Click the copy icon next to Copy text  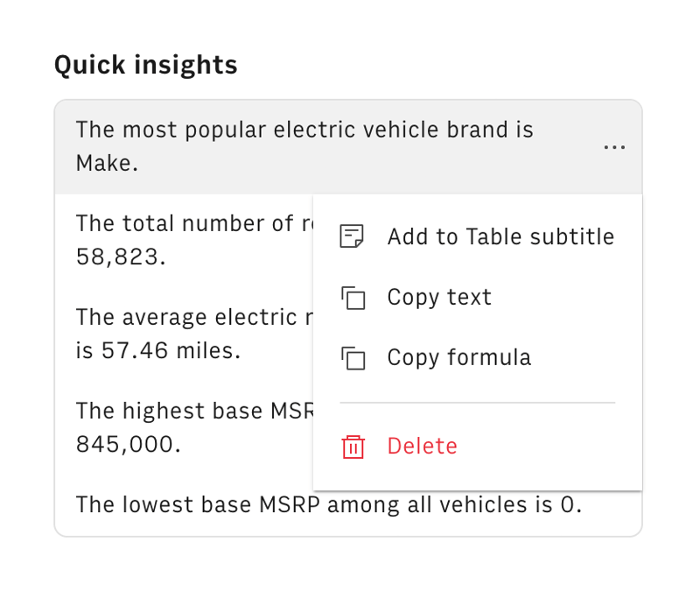point(352,298)
